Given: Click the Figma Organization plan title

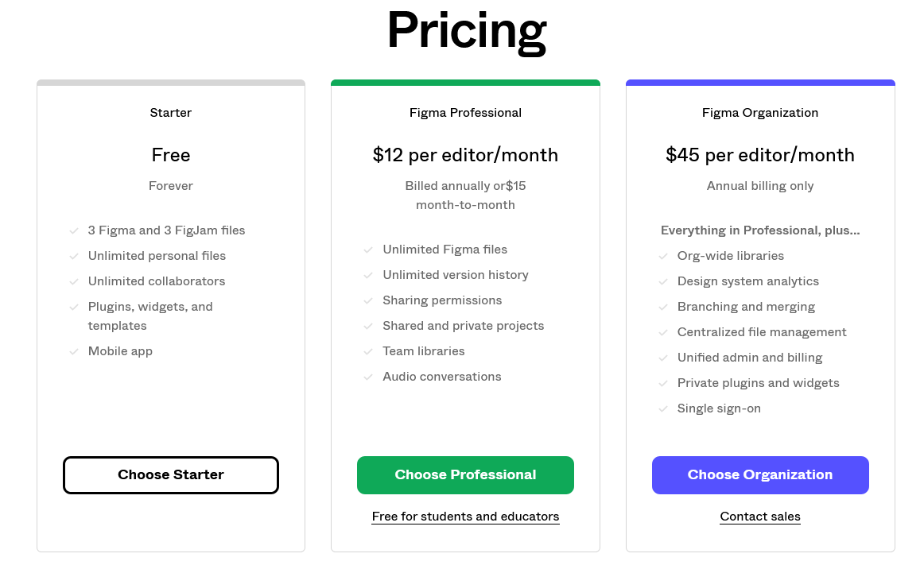Looking at the screenshot, I should (x=760, y=113).
